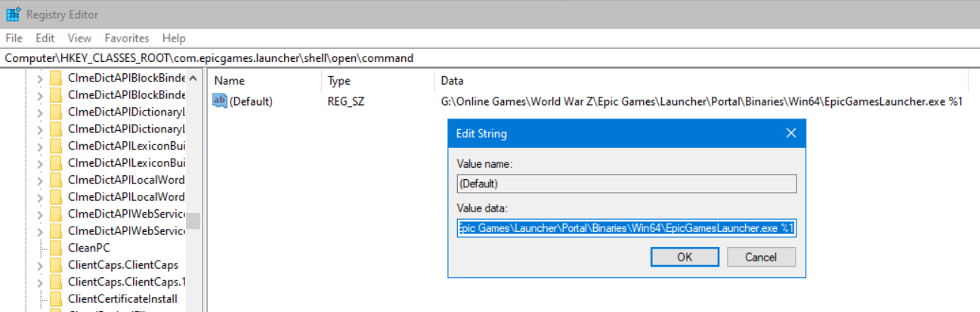Click the G:\Online Games data cell
Screen dimensions: 980x312
click(x=702, y=101)
